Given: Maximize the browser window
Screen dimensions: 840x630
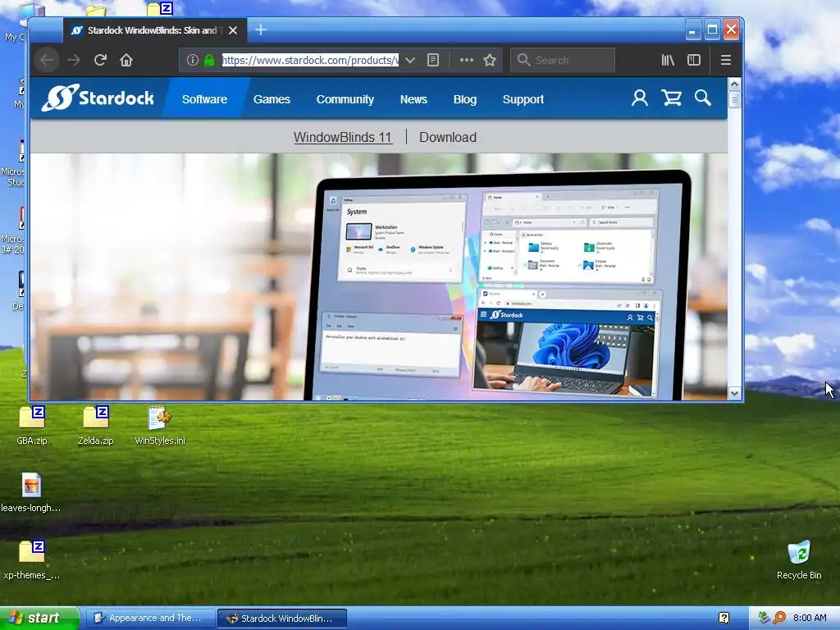Looking at the screenshot, I should coord(712,30).
